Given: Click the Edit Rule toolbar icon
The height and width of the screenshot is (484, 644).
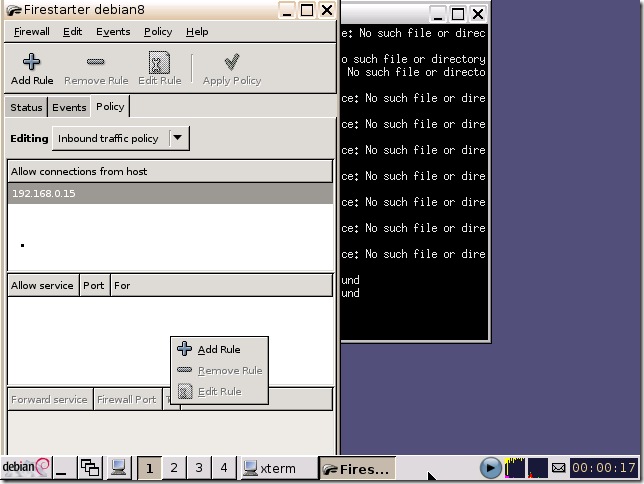Looking at the screenshot, I should point(159,62).
